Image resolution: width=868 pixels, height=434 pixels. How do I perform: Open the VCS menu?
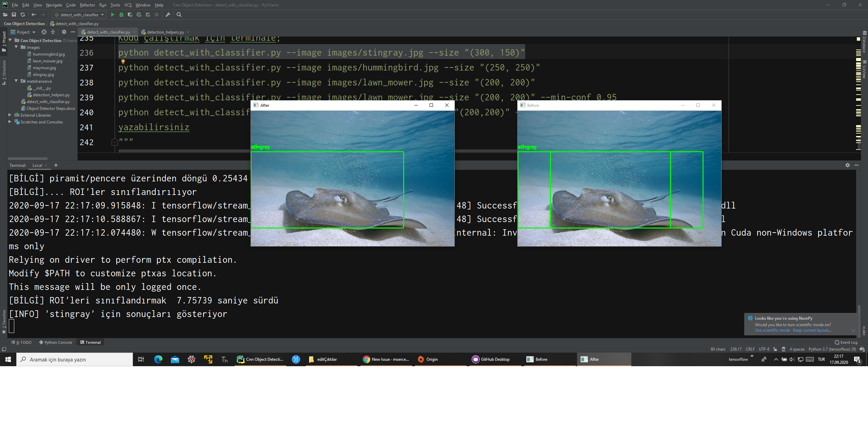(128, 5)
